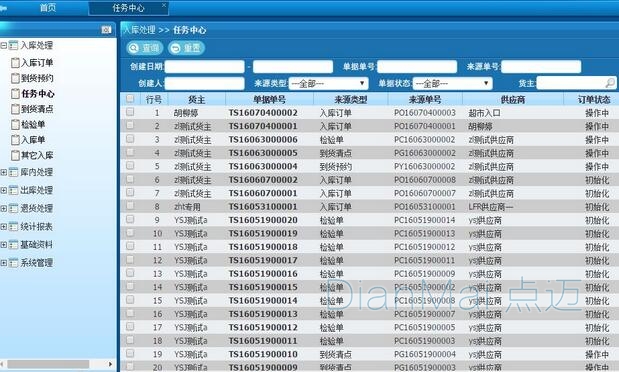This screenshot has height=372, width=619.
Task: Open the 单据状态 dropdown
Action: coord(452,83)
